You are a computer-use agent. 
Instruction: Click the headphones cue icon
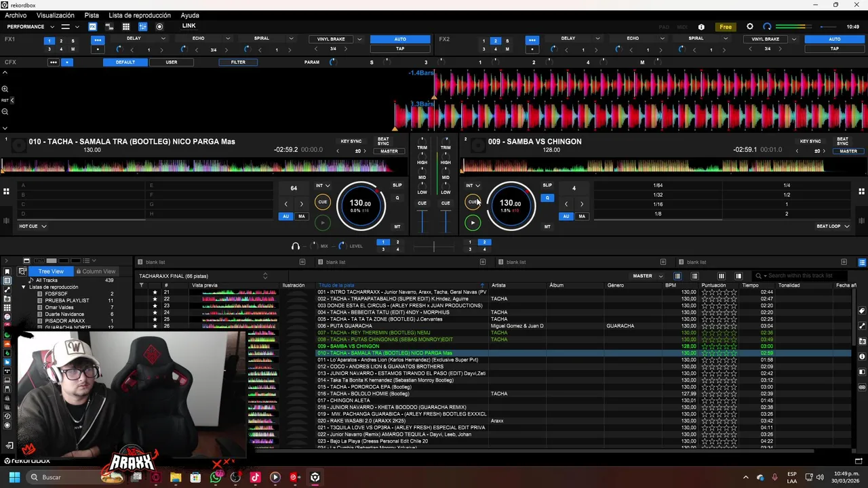coord(295,246)
